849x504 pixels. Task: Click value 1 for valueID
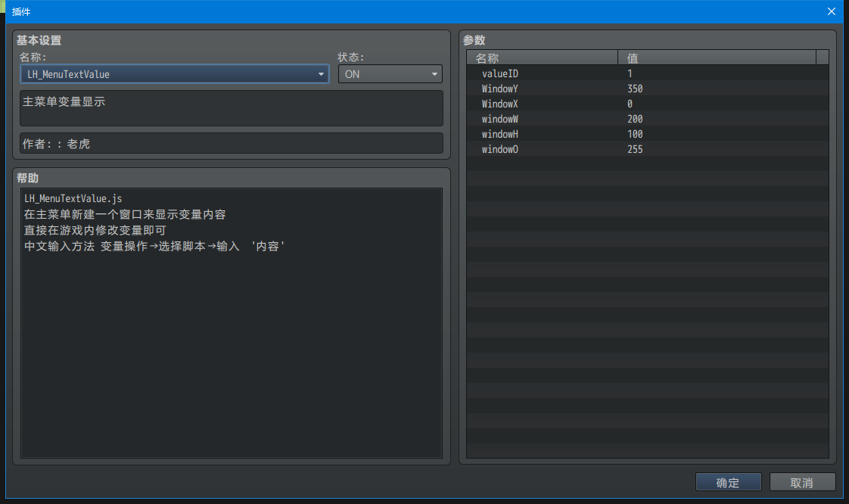630,73
